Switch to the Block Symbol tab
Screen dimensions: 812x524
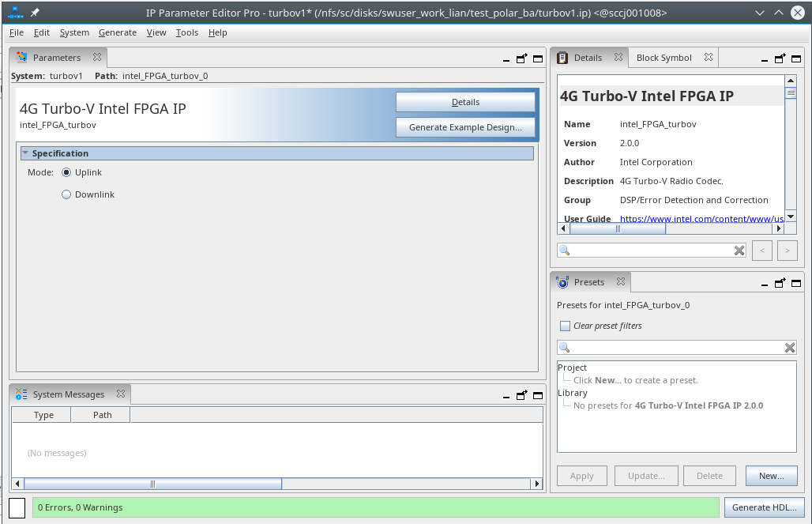pos(664,58)
